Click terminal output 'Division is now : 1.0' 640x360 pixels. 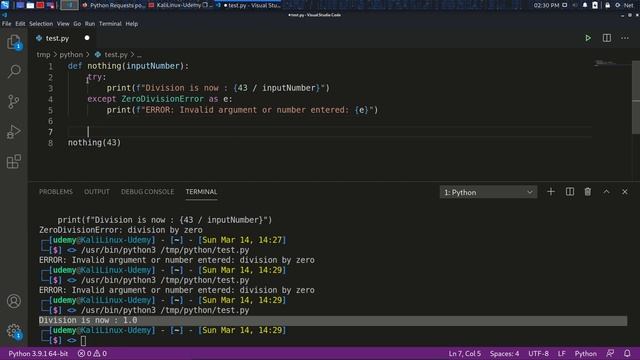[x=88, y=320]
